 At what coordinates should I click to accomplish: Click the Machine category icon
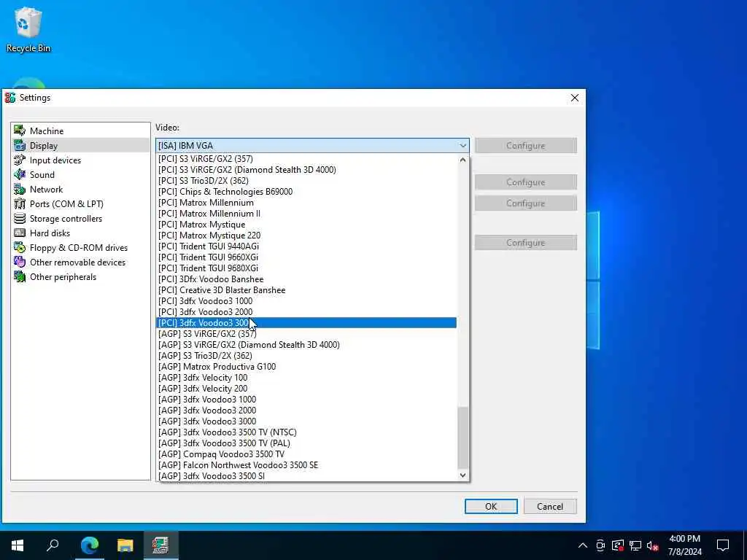point(20,131)
